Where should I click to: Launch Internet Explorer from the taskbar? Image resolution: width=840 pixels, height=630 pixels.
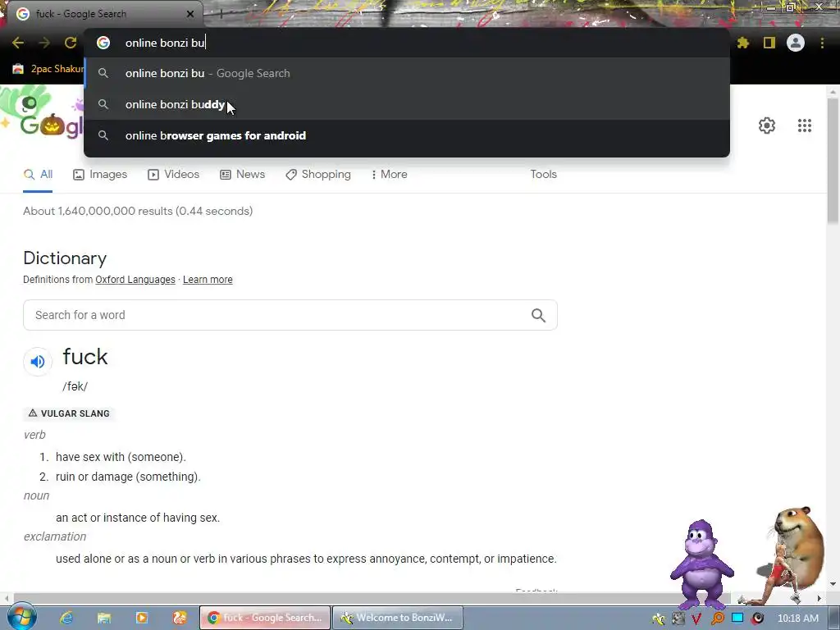coord(66,618)
